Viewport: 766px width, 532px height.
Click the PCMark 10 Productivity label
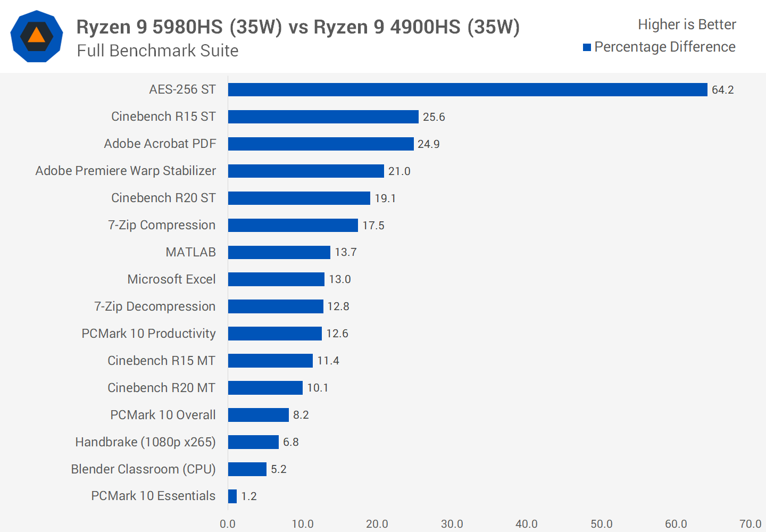click(148, 334)
